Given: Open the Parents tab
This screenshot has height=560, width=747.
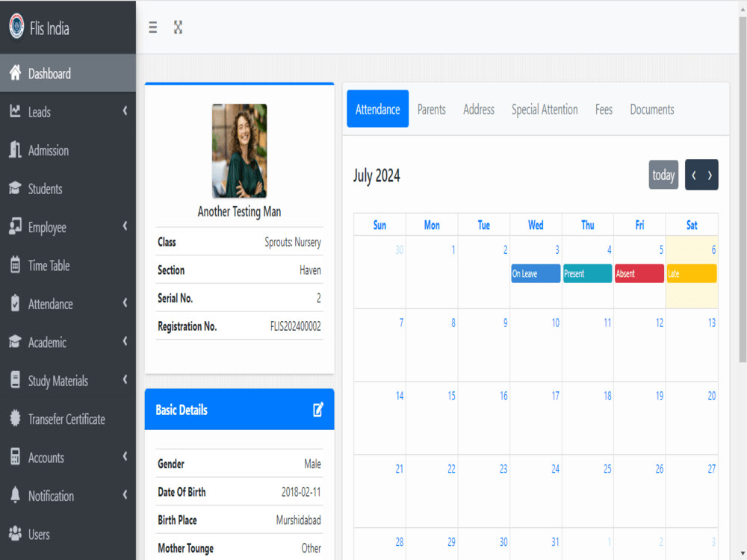Looking at the screenshot, I should (432, 110).
